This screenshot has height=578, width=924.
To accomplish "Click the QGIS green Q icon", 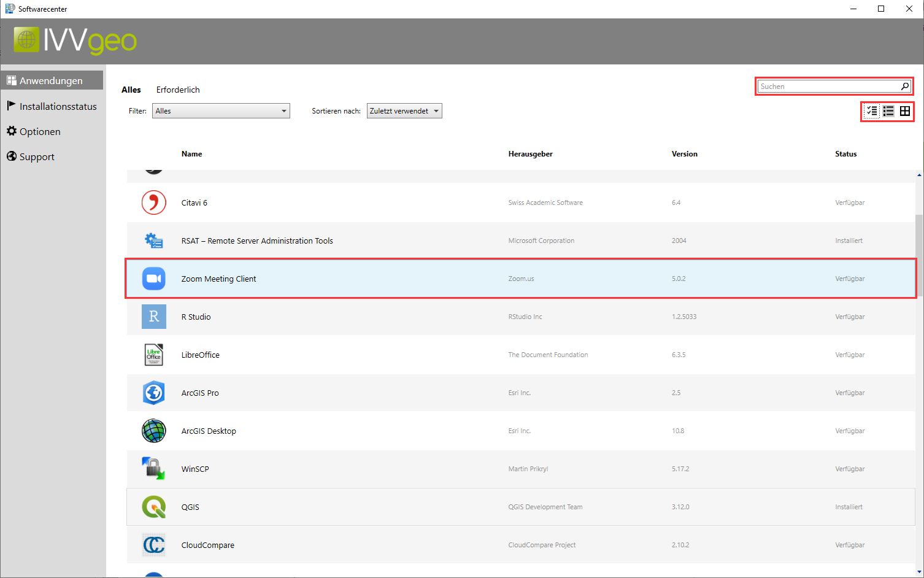I will tap(154, 507).
